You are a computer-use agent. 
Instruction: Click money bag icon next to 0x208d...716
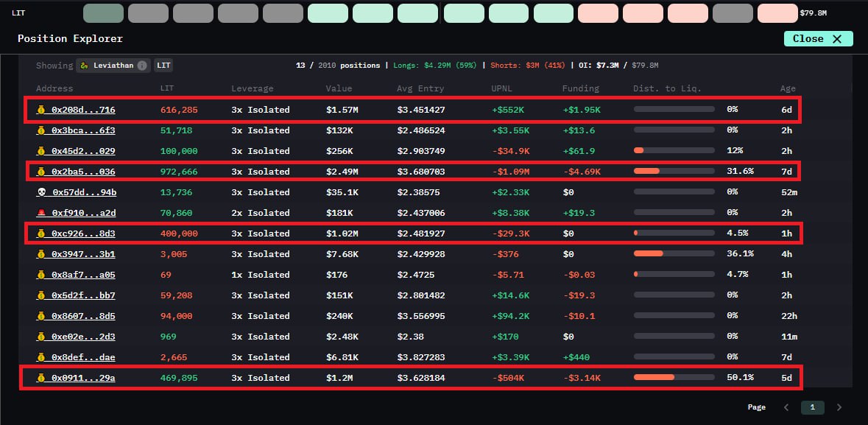click(x=42, y=110)
